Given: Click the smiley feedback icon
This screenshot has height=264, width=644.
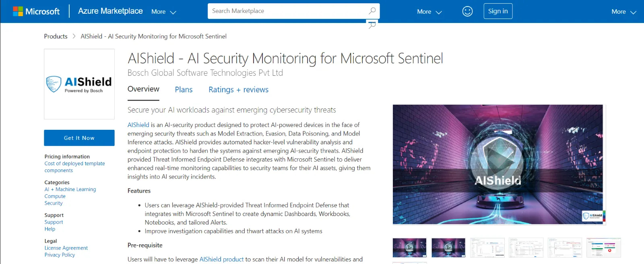Looking at the screenshot, I should [467, 11].
